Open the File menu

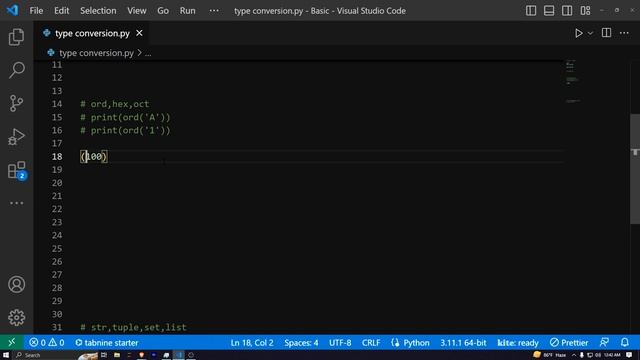tap(36, 11)
